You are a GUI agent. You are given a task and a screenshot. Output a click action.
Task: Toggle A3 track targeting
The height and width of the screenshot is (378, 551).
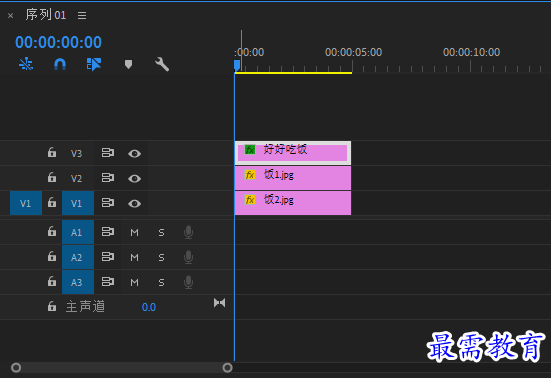coord(78,282)
